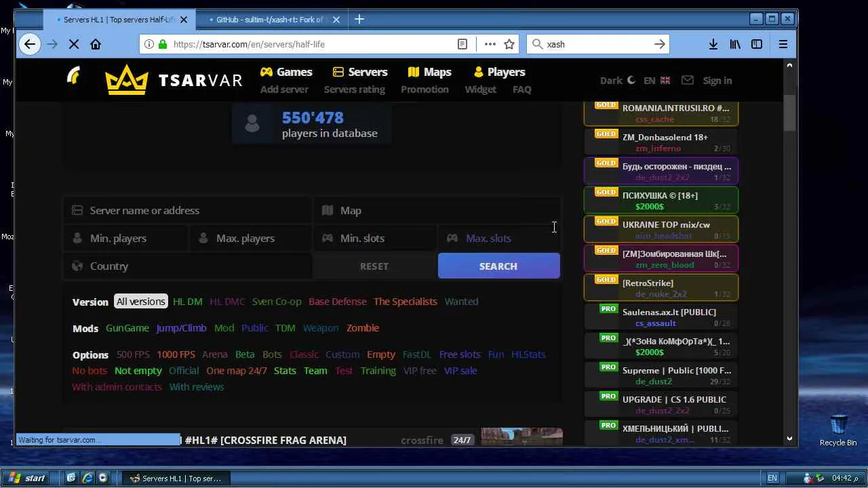
Task: Click the scrollbar down arrow
Action: coord(789,439)
